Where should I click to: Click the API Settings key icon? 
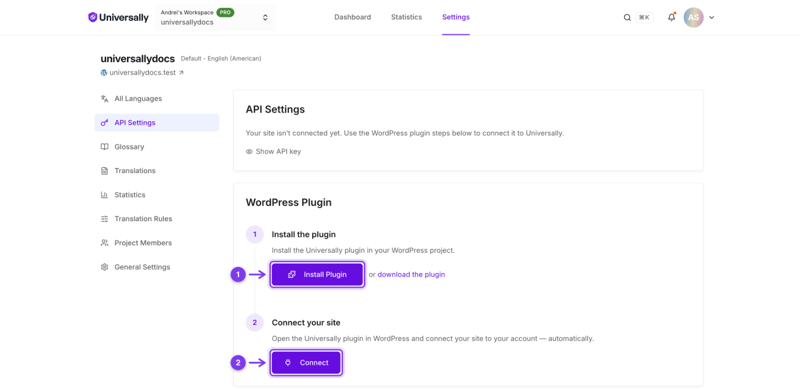pyautogui.click(x=105, y=123)
